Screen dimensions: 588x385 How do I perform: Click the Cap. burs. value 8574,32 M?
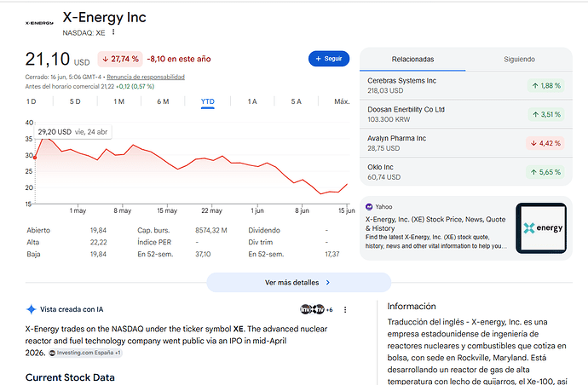click(211, 230)
